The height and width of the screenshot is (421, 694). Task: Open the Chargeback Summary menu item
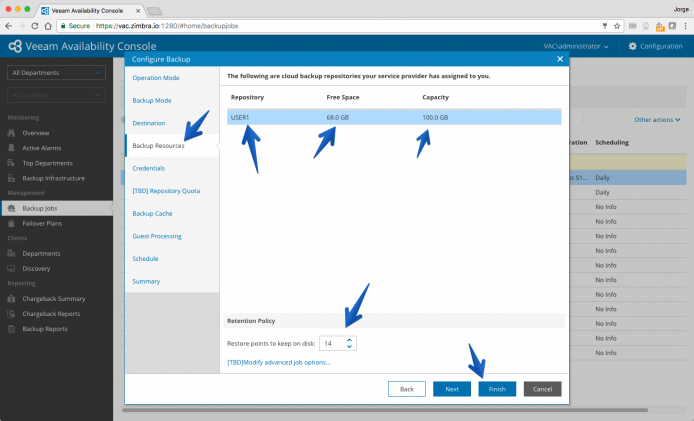[54, 298]
